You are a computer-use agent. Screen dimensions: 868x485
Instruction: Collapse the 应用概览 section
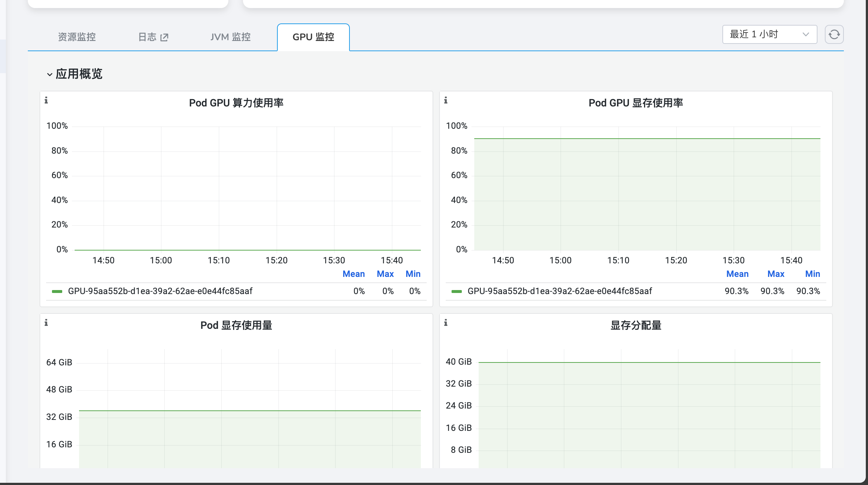click(x=50, y=75)
